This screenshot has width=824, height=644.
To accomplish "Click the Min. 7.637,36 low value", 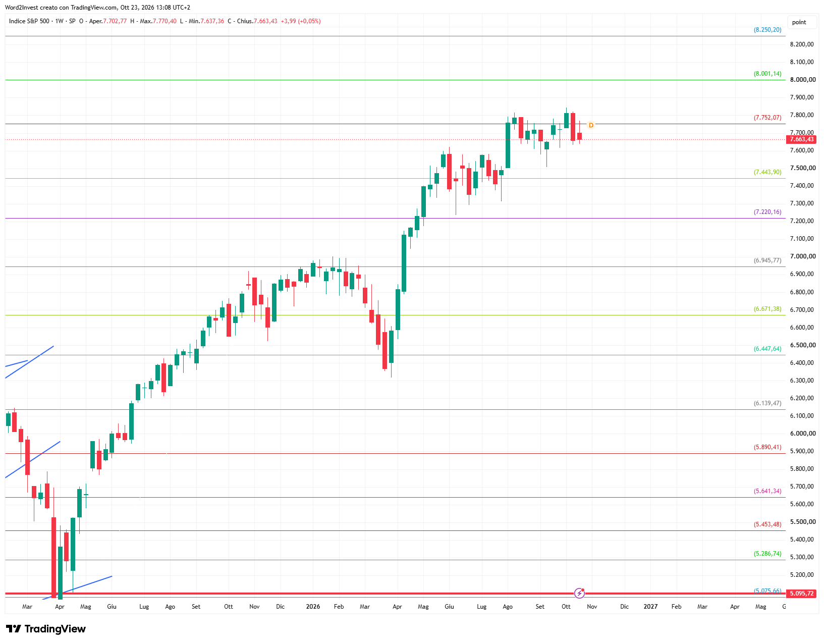I will click(x=206, y=21).
